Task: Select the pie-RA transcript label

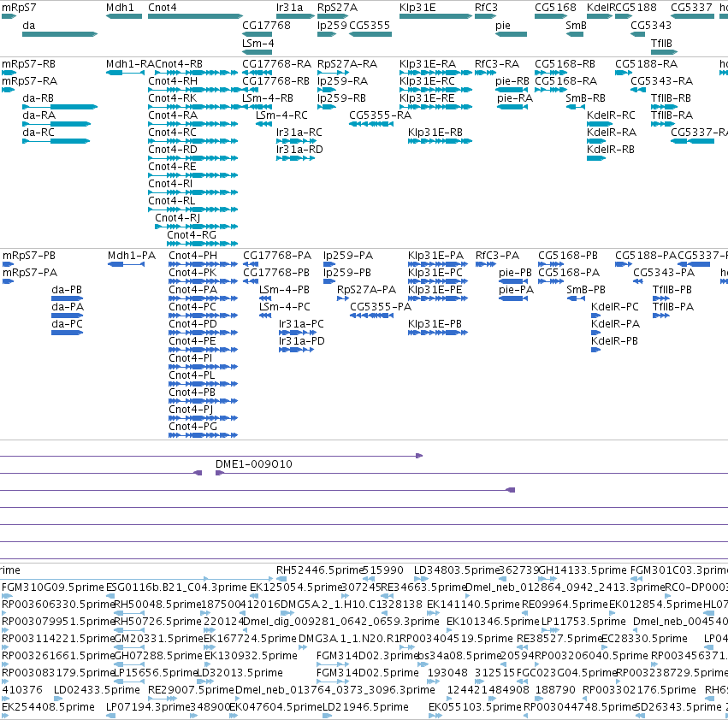Action: tap(515, 98)
